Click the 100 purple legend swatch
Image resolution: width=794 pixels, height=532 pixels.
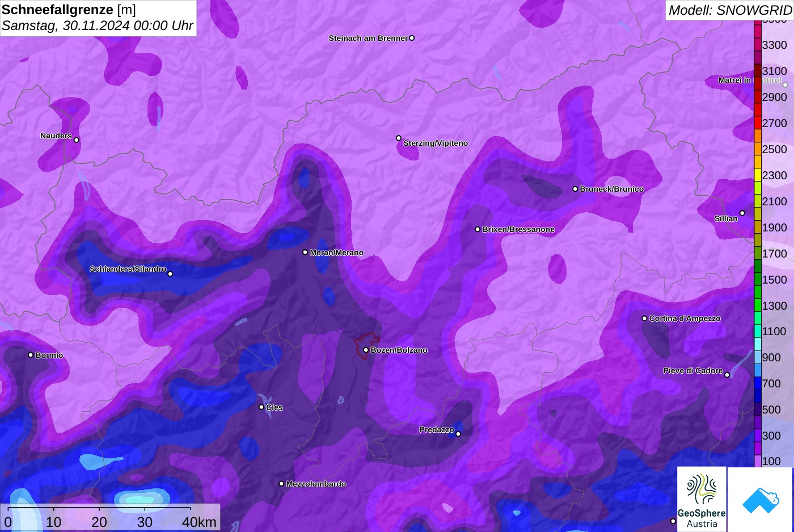(758, 461)
